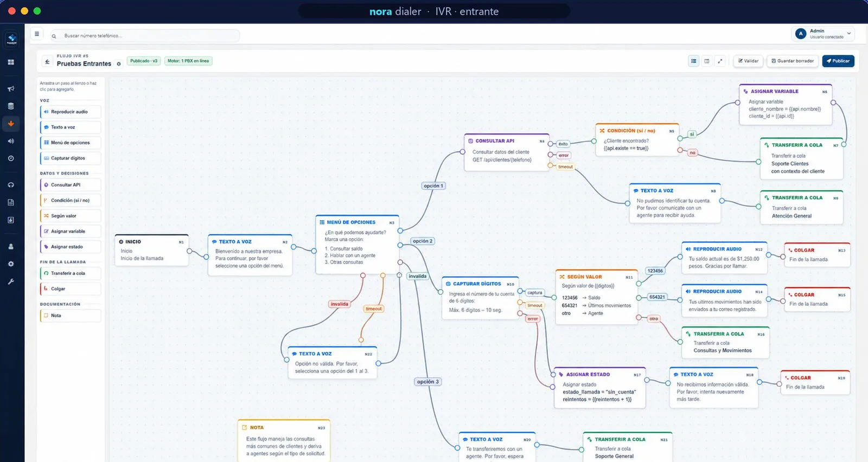Viewport: 868px width, 462px height.
Task: Select the Transferir a cola palette step
Action: [71, 273]
